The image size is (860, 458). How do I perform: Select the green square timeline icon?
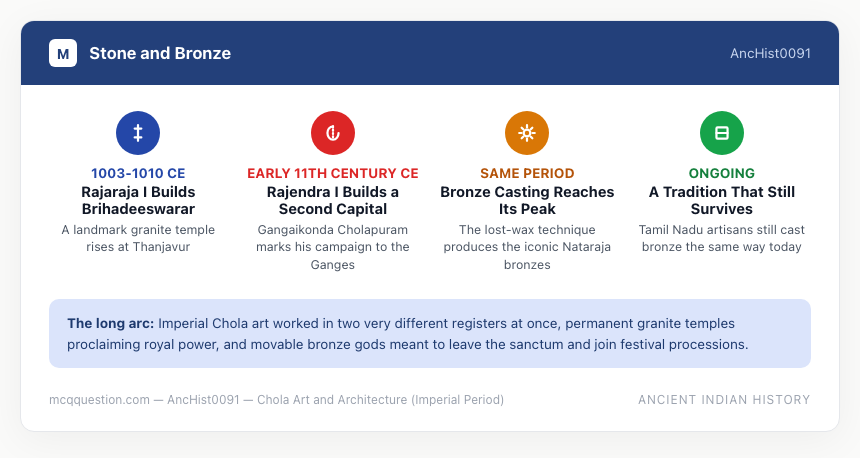tap(722, 133)
